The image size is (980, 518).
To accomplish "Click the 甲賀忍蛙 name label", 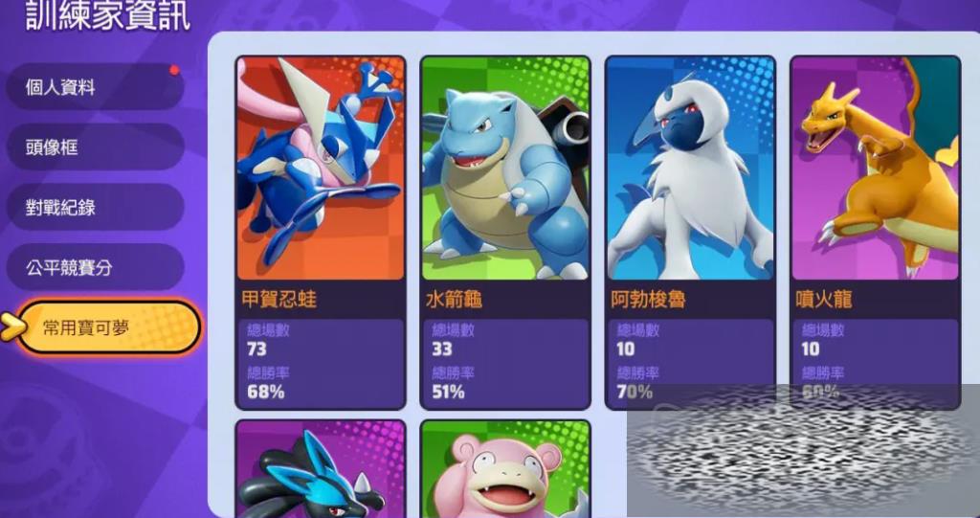I will click(x=278, y=299).
